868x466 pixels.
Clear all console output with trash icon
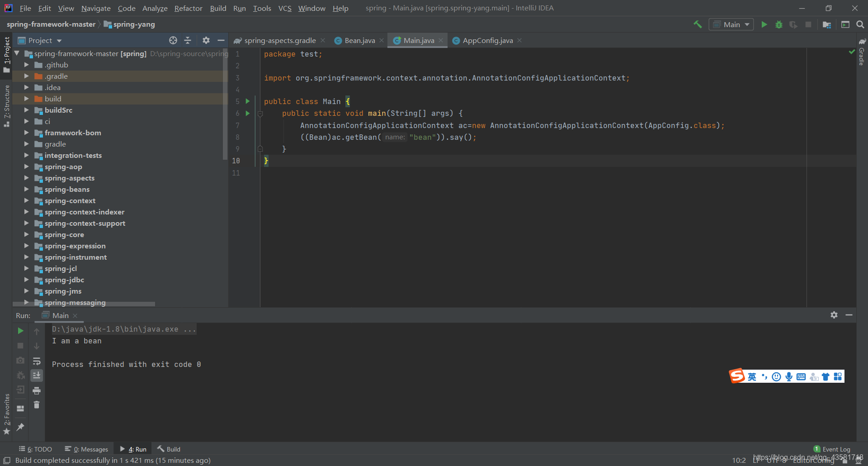tap(37, 405)
